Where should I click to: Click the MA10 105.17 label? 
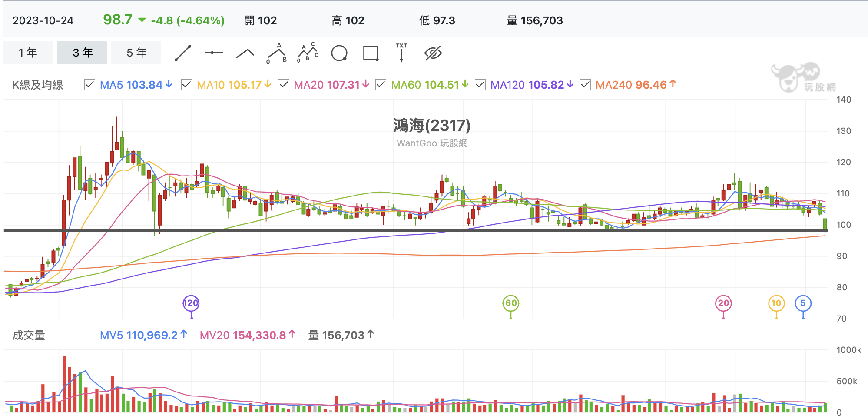coord(234,85)
